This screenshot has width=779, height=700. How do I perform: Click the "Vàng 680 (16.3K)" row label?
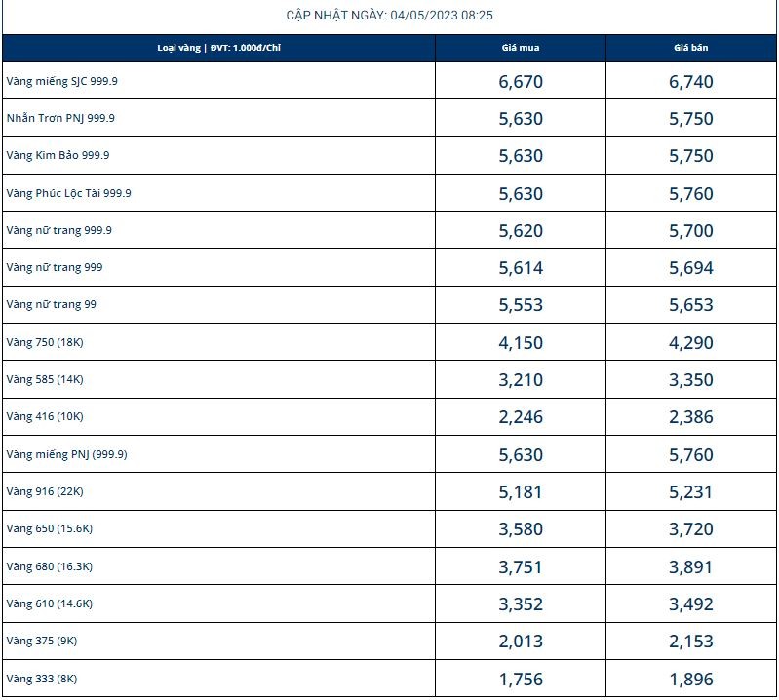coord(49,566)
